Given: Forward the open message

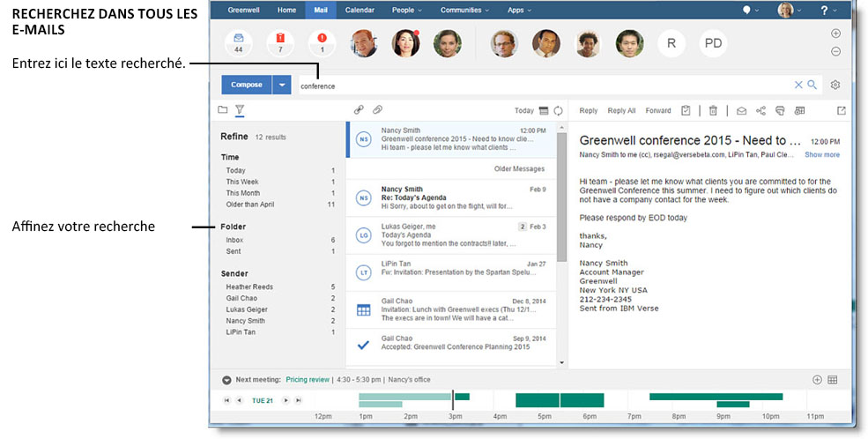Looking at the screenshot, I should [x=658, y=111].
